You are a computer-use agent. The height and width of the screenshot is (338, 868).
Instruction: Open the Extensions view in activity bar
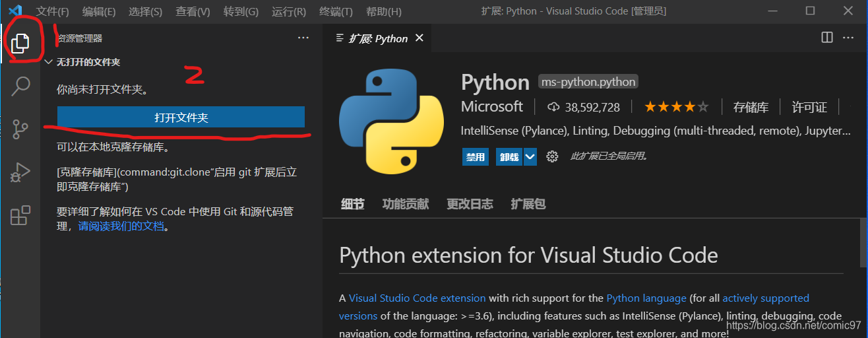20,216
